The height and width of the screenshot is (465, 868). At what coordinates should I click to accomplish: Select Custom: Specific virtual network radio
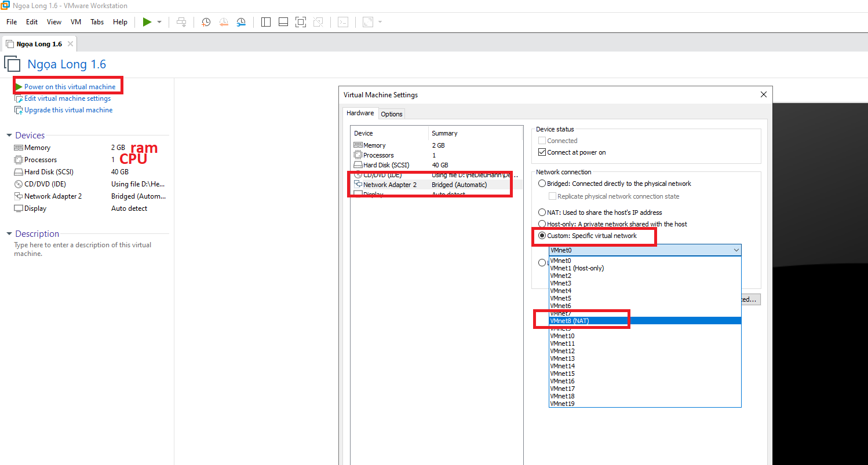542,236
